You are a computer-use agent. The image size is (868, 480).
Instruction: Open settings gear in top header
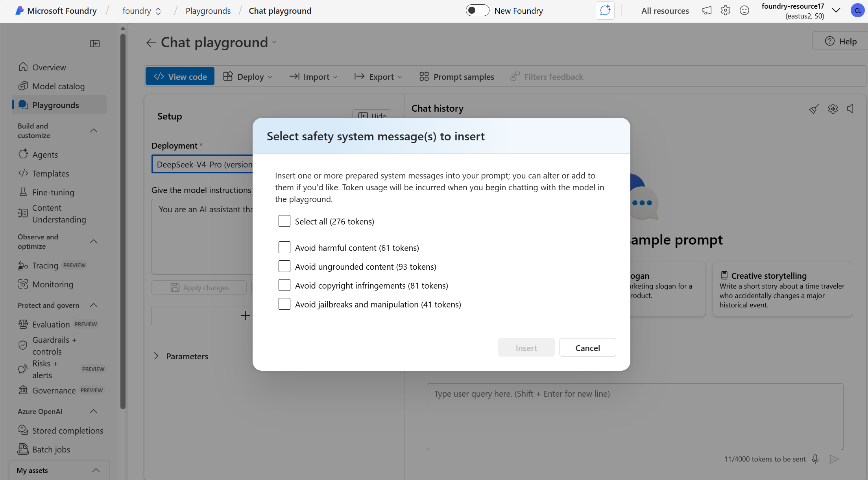726,11
